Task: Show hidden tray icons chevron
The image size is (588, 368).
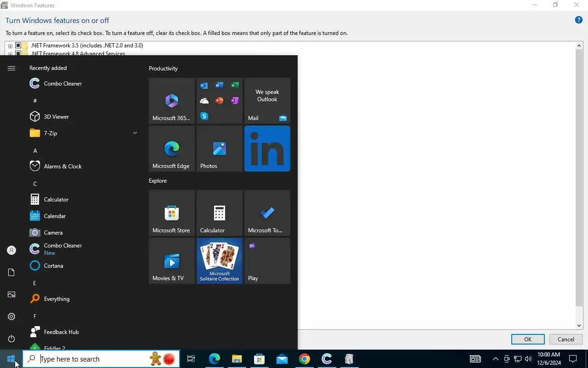Action: (495, 359)
